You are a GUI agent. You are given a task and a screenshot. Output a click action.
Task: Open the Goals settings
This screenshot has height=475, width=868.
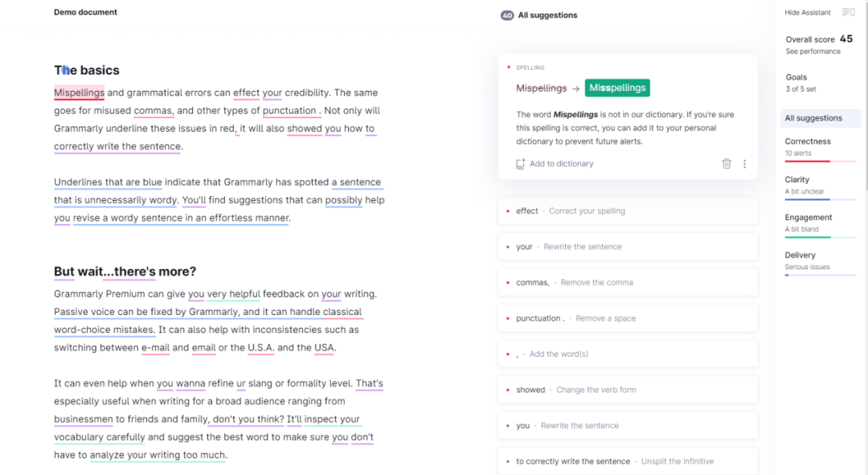coord(796,78)
